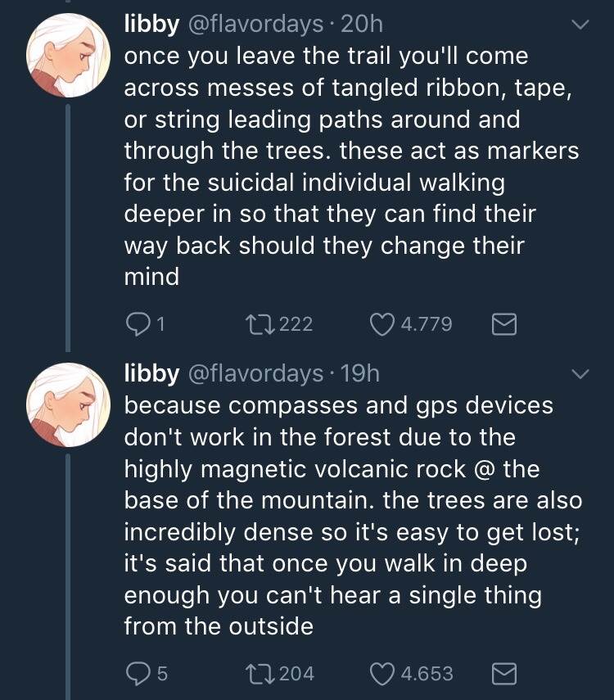Open the tweet about magnetic volcanic rock
The width and height of the screenshot is (614, 700).
point(344,516)
